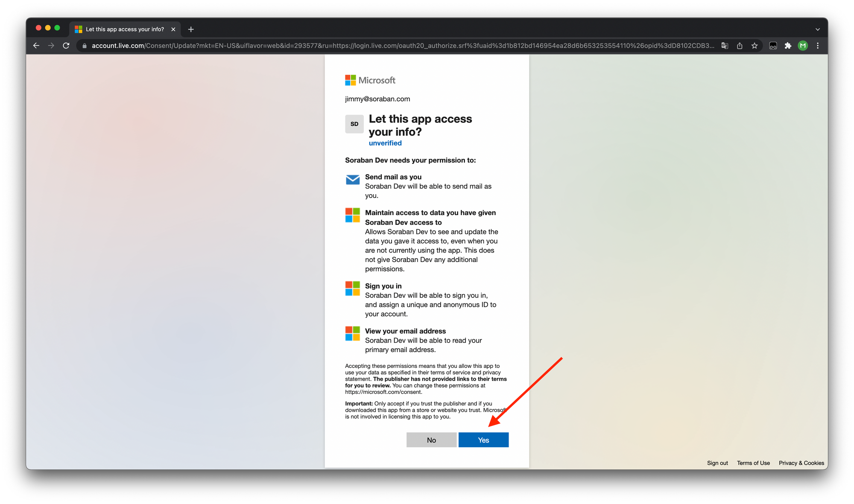Go back using the browser back arrow
This screenshot has width=854, height=504.
click(36, 46)
